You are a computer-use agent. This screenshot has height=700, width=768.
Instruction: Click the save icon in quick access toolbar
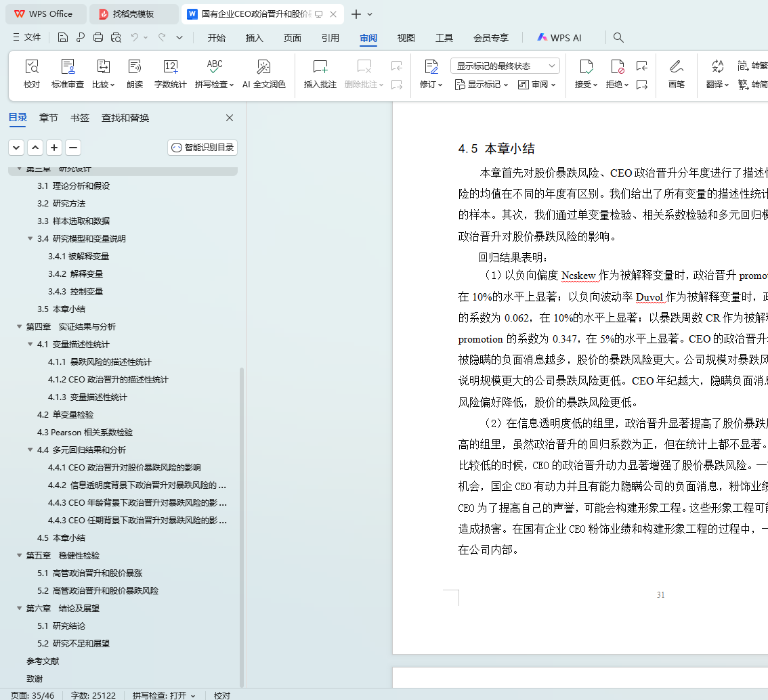click(x=63, y=37)
